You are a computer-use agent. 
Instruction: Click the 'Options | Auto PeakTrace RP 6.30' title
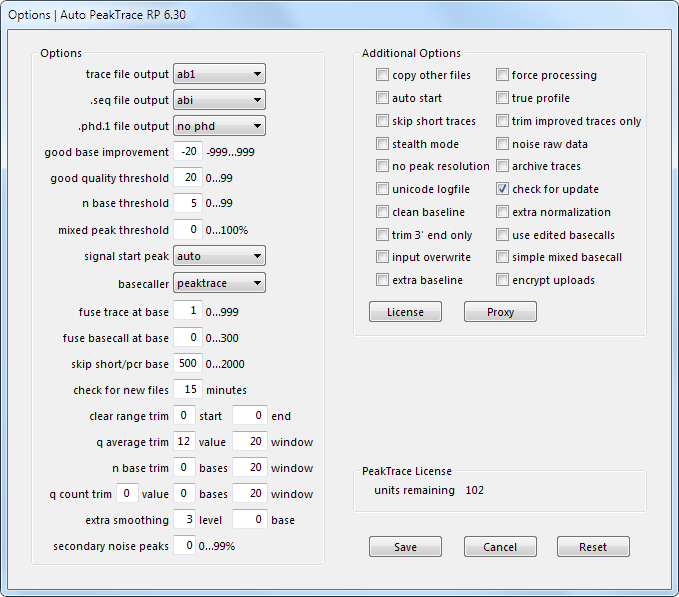pos(97,15)
